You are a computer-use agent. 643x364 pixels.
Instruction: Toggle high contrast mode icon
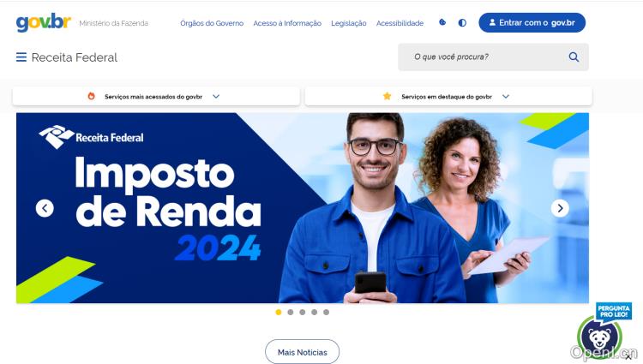[462, 23]
